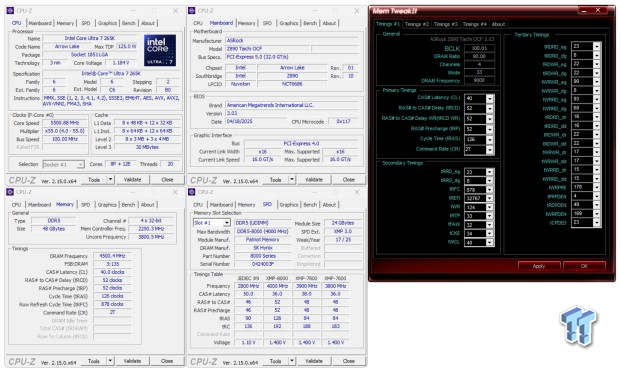620x370 pixels.
Task: Click Close button in the SPD CPU-Z window
Action: (348, 361)
